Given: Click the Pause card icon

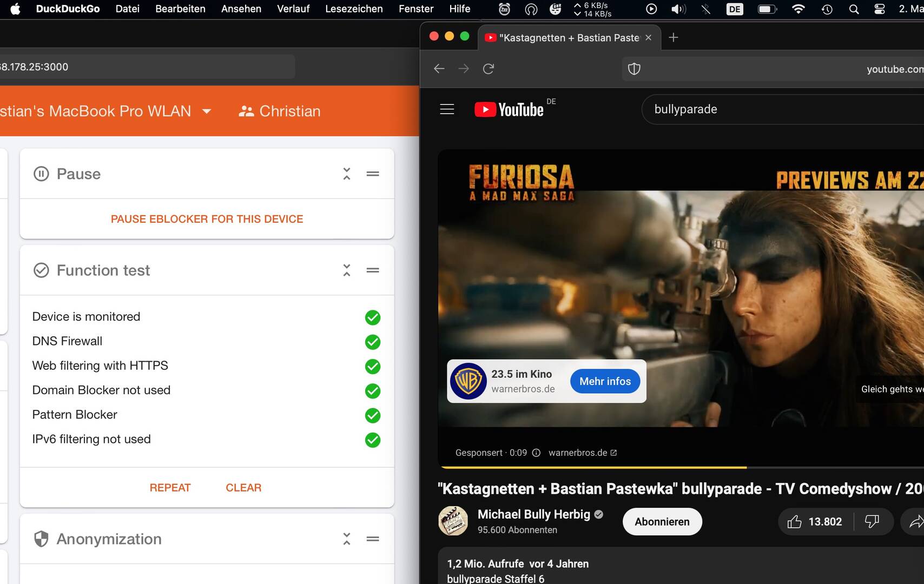Looking at the screenshot, I should point(41,174).
